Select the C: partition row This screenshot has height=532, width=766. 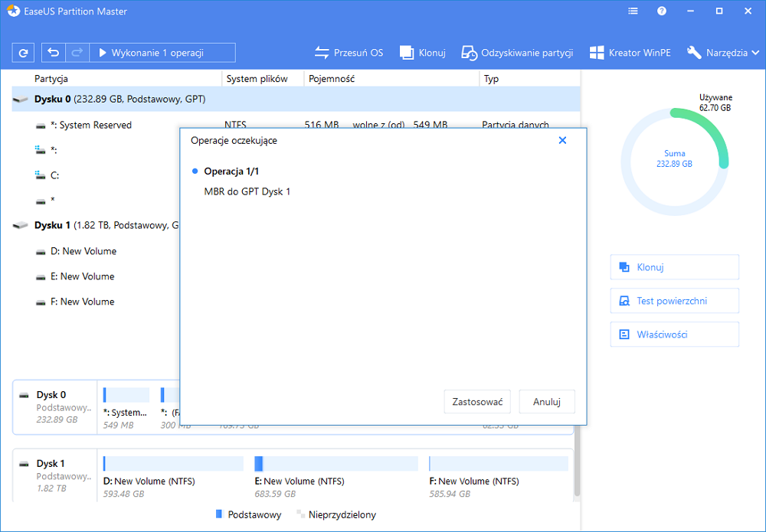coord(96,175)
